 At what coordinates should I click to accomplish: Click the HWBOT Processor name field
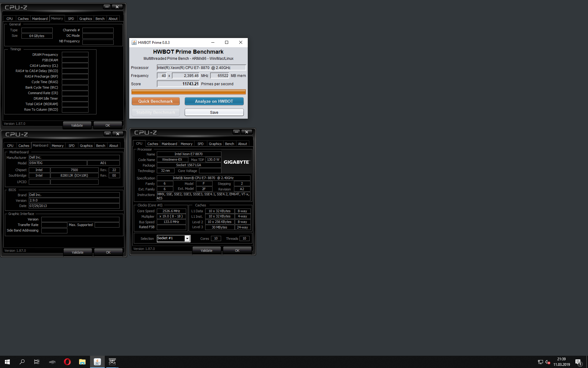click(202, 68)
